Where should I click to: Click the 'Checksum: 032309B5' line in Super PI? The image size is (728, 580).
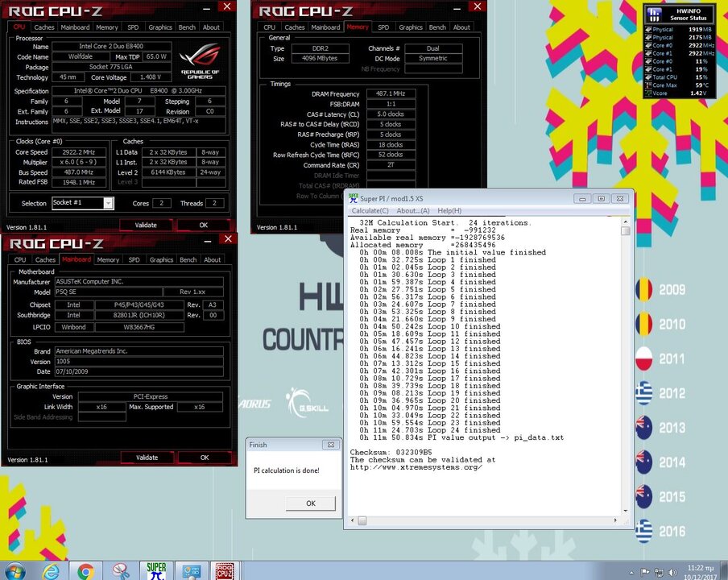coord(391,452)
